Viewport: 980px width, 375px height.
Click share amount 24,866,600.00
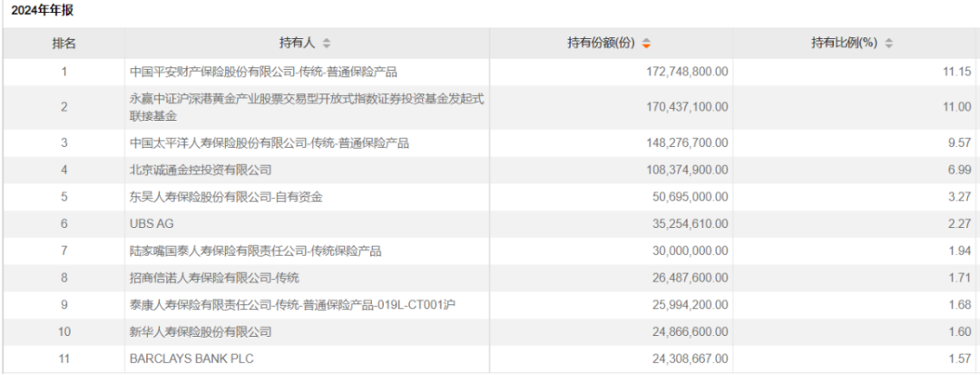690,332
